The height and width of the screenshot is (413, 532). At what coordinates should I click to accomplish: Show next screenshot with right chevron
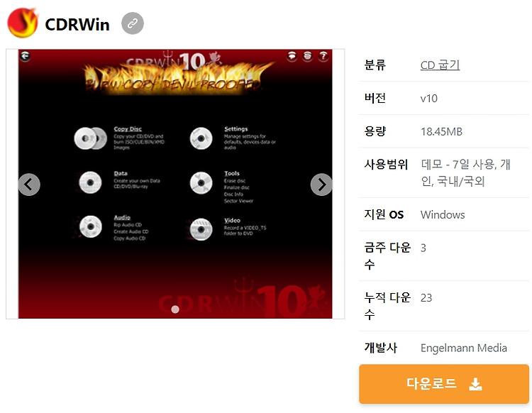(321, 185)
